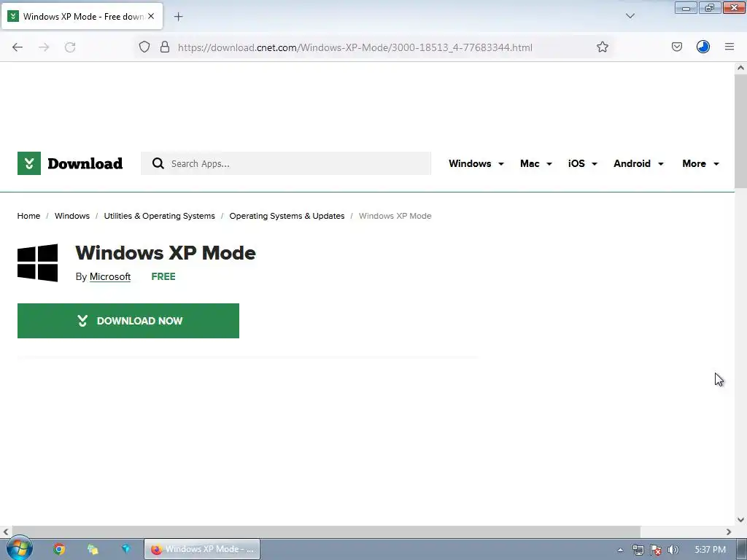Click the Windows XP Mode heading

point(166,253)
